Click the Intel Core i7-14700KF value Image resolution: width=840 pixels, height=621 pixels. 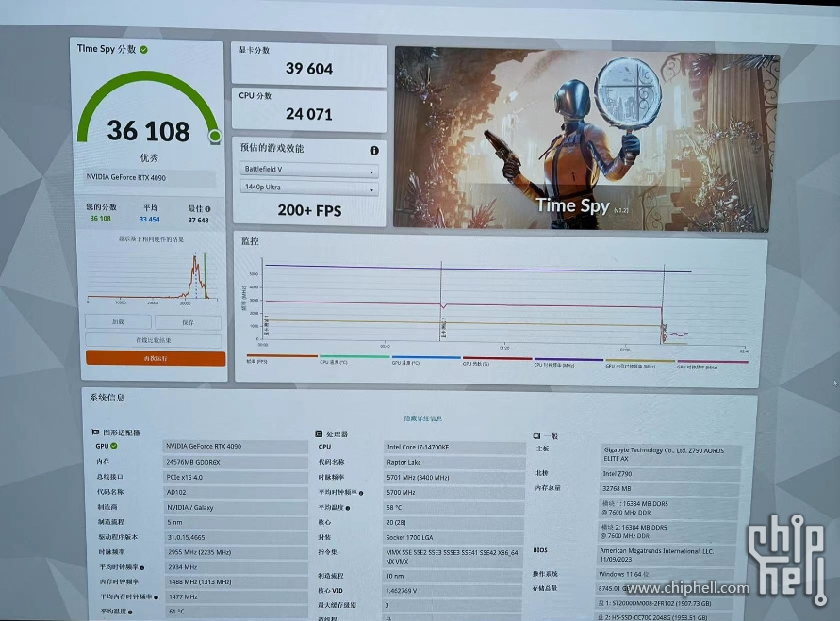point(454,447)
